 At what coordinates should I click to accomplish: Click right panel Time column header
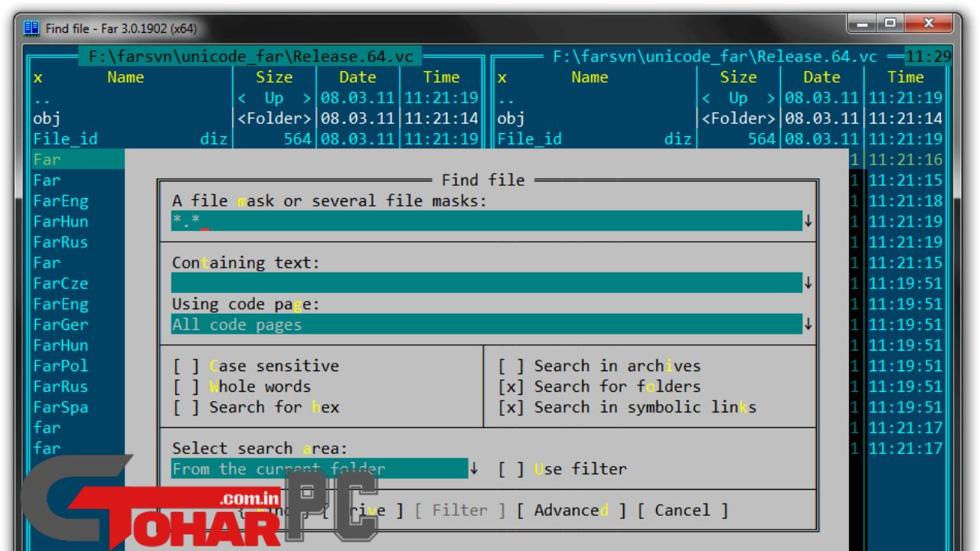pyautogui.click(x=906, y=77)
